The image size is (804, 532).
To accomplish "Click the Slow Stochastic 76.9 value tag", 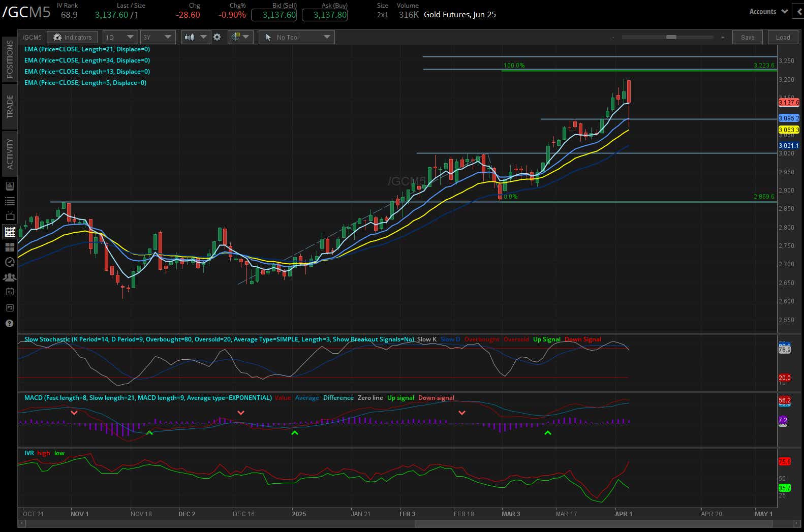I will coord(785,350).
